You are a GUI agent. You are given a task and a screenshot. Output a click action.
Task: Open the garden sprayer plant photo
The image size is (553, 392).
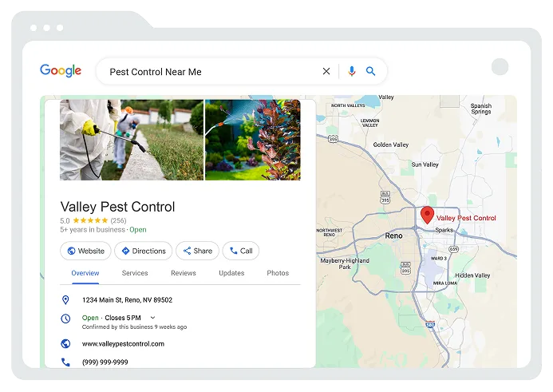253,140
